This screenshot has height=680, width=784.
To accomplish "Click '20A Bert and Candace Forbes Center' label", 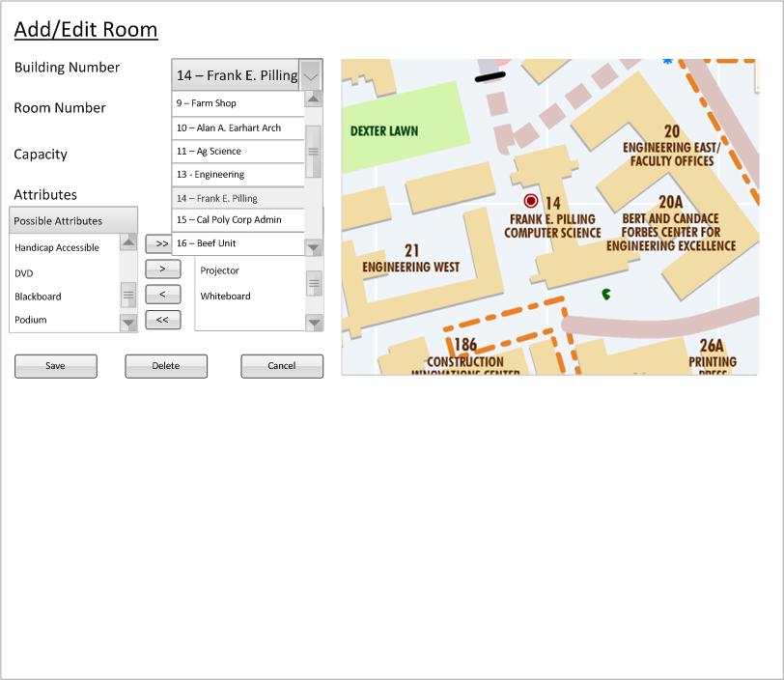I will [671, 224].
